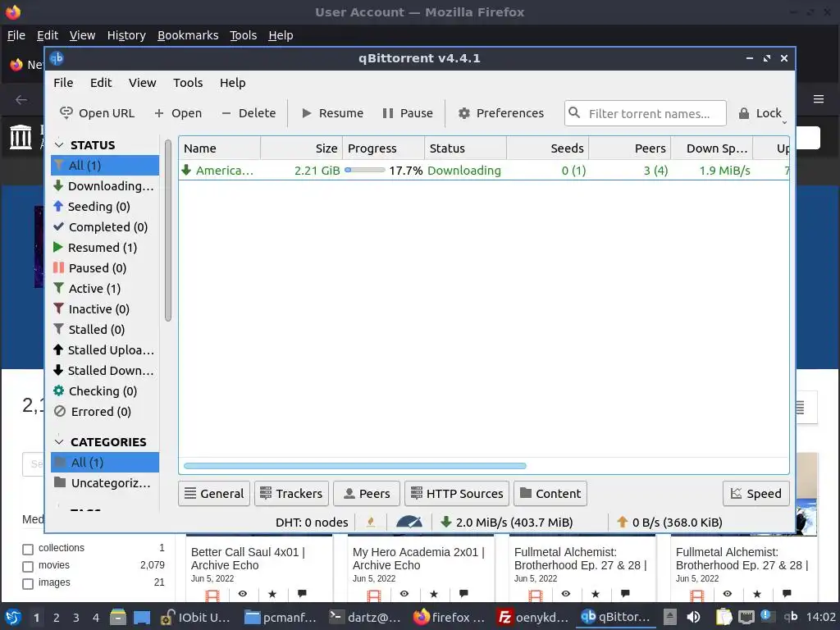Check the collections checkbox in Firefox

[28, 549]
